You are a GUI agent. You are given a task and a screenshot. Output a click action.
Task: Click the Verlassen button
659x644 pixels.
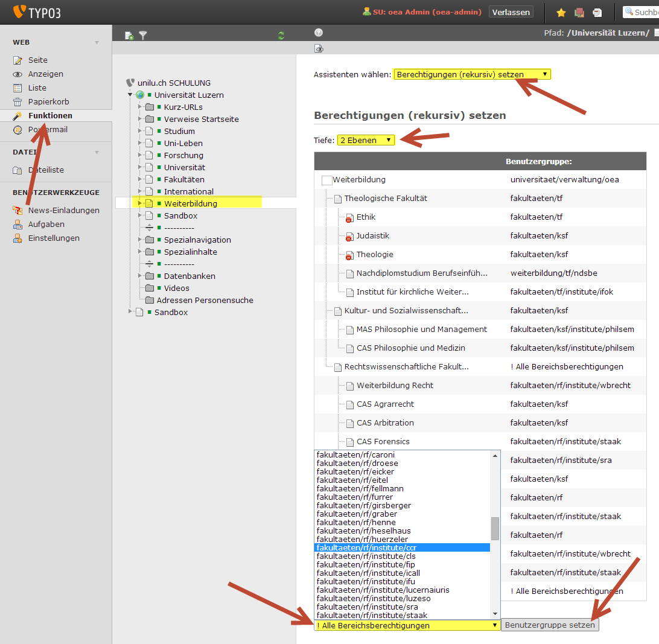pos(511,12)
